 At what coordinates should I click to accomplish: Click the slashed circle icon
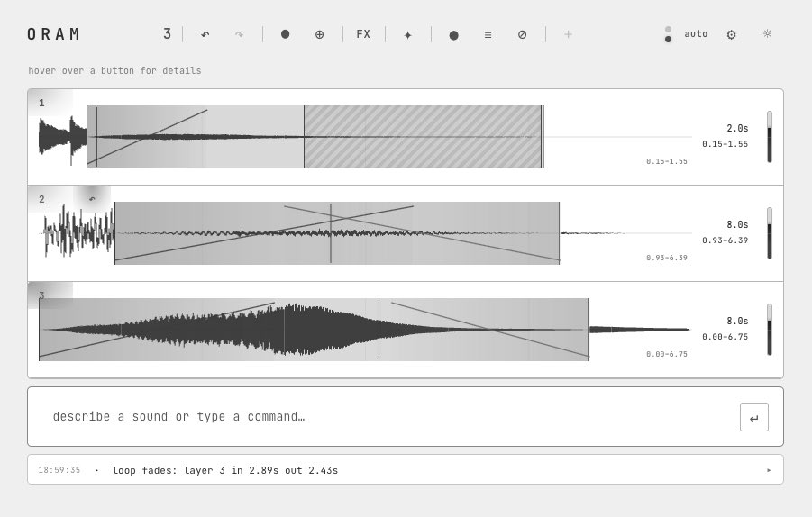522,34
